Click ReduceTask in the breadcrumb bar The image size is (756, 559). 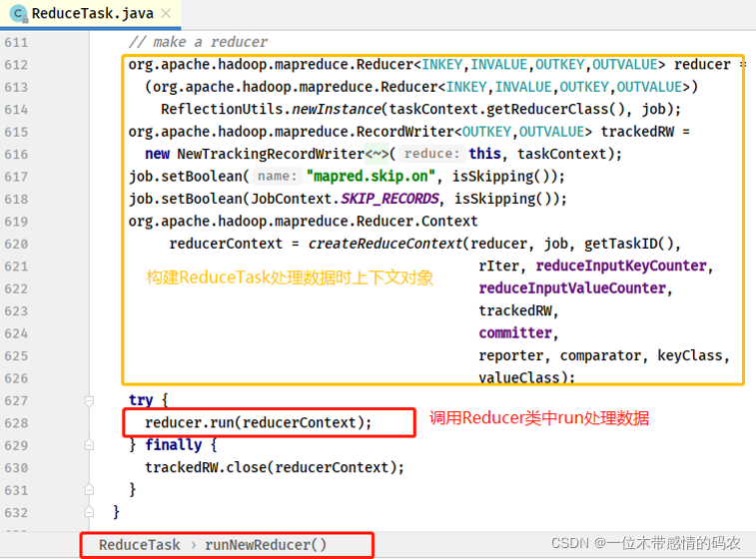pos(139,545)
